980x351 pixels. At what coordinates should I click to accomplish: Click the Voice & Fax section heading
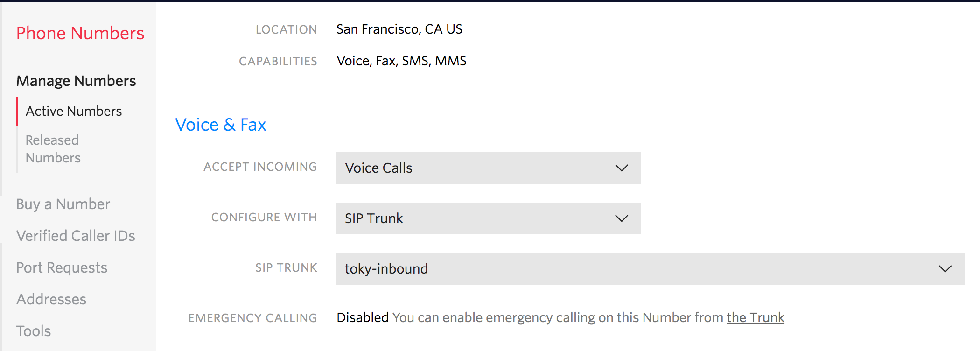[220, 125]
